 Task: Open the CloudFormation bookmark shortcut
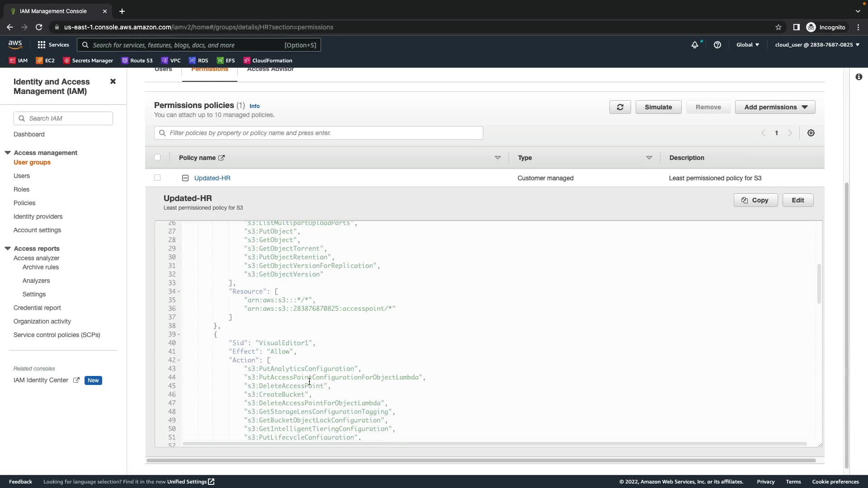tap(268, 61)
